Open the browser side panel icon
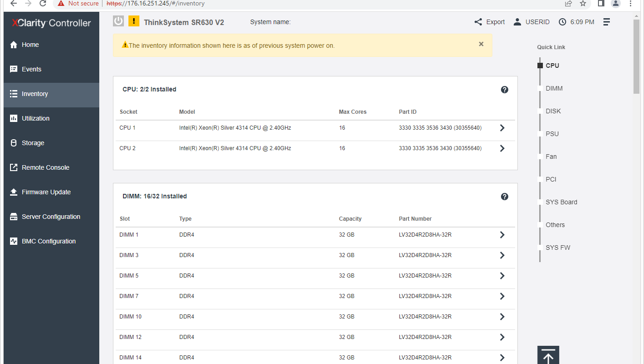This screenshot has height=364, width=644. [x=601, y=3]
